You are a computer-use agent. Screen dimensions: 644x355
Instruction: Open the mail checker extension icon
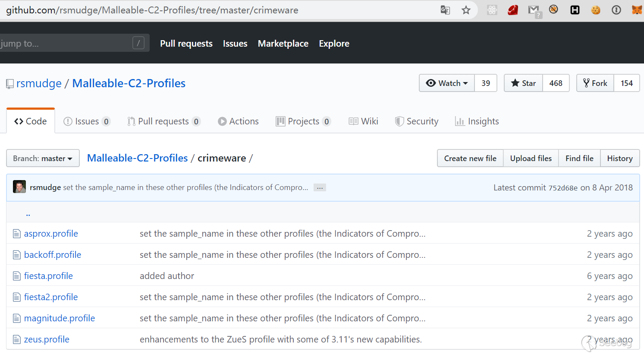(534, 11)
